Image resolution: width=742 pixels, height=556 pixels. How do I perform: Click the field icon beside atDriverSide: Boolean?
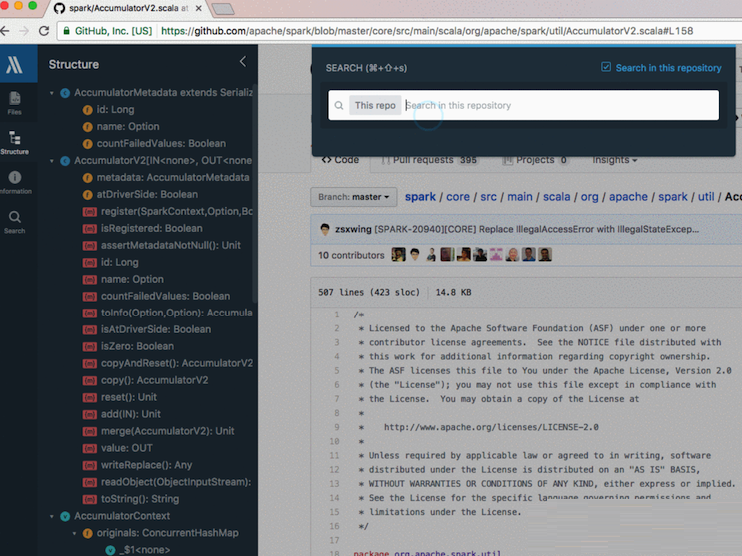point(88,194)
